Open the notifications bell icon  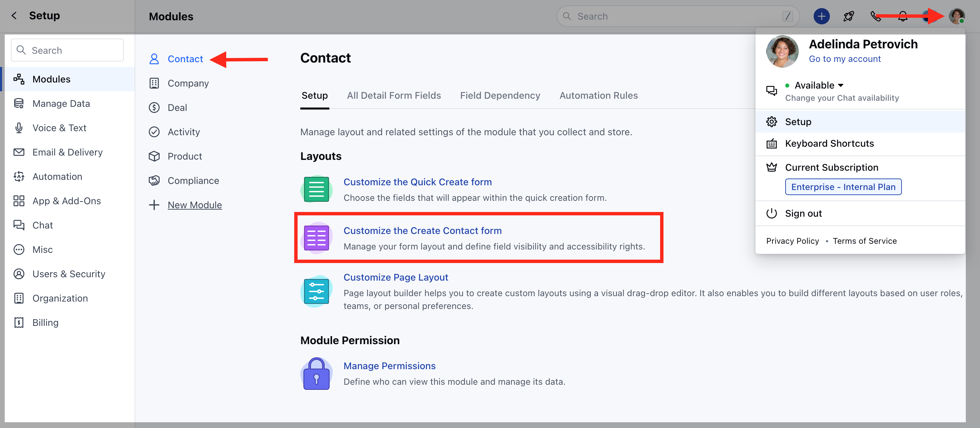pos(902,16)
